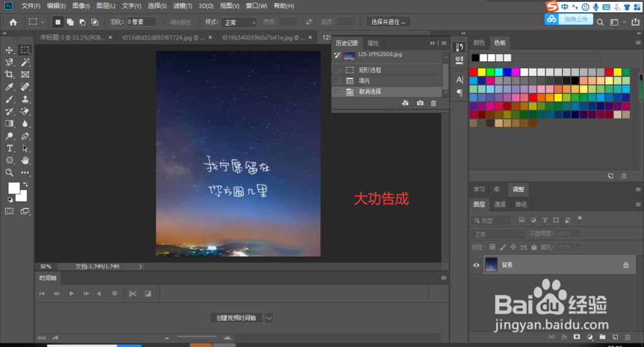644x347 pixels.
Task: Select the Pen tool
Action: 25,136
